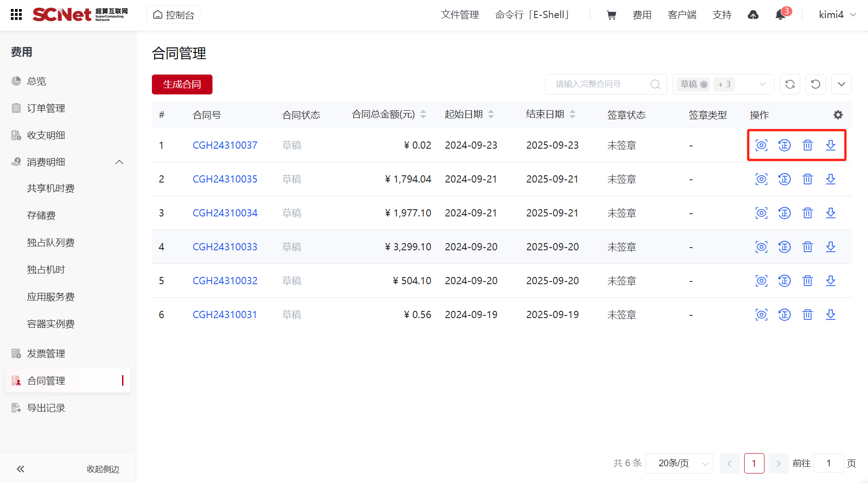Viewport: 868px width, 483px height.
Task: Preview contract CGH24310037 with eye icon
Action: pyautogui.click(x=761, y=145)
